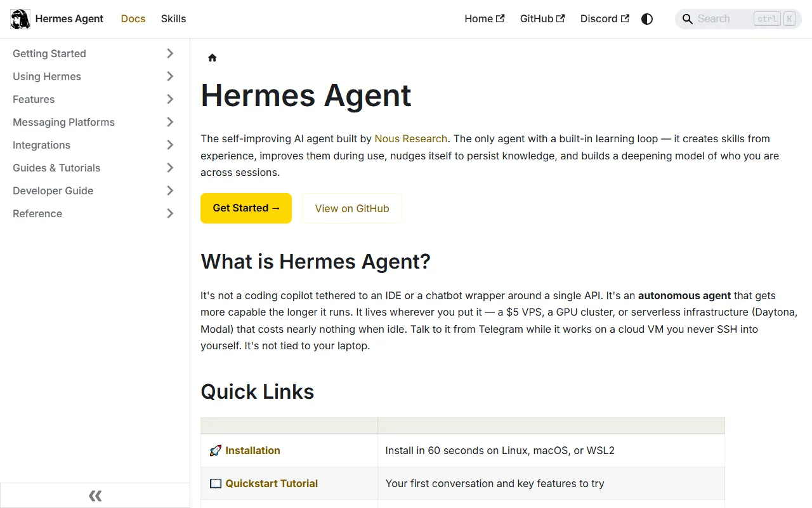Expand the Messaging Platforms chevron
812x508 pixels.
point(170,123)
